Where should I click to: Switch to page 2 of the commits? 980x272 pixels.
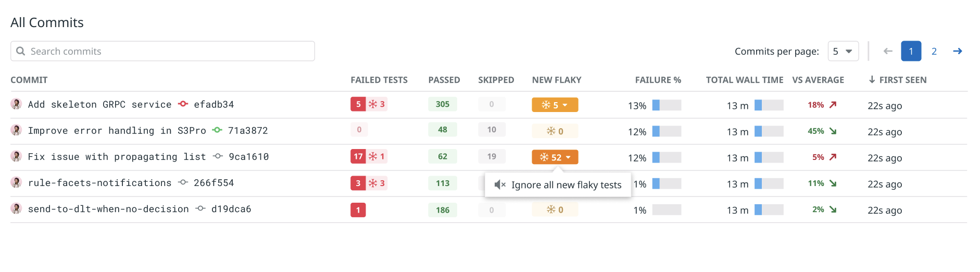tap(934, 51)
